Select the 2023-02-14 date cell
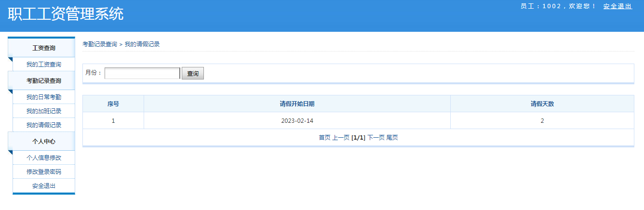 pyautogui.click(x=297, y=120)
